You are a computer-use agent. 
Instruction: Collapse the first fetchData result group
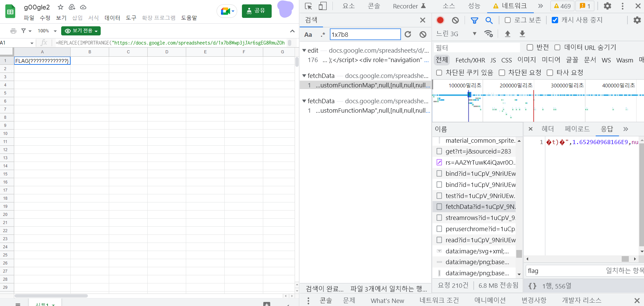click(304, 76)
